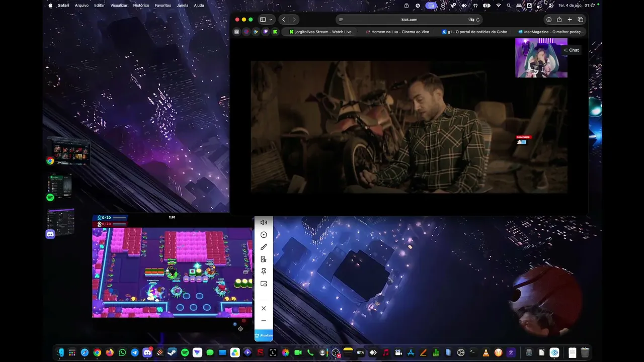Click the translate icon in address bar
644x362 pixels.
coord(471,20)
